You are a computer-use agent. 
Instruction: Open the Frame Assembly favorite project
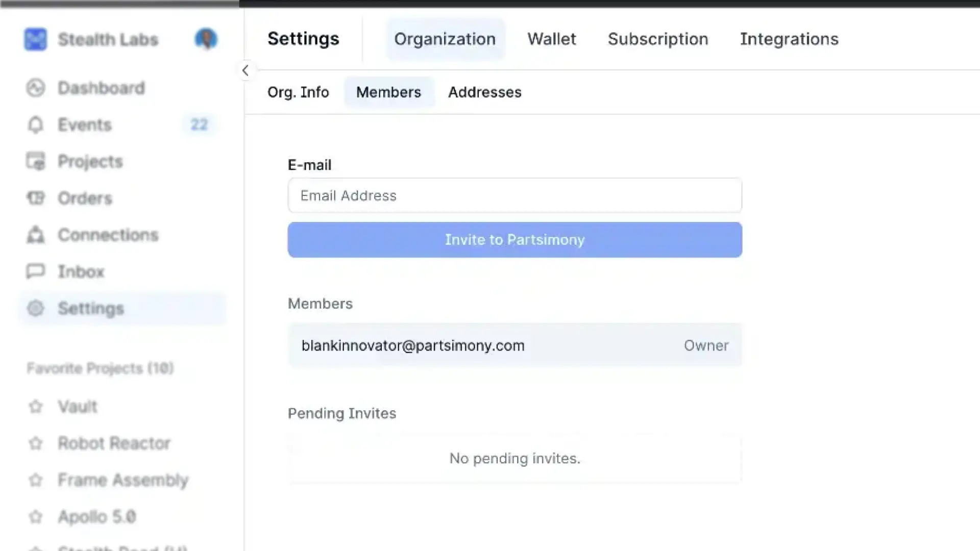tap(123, 480)
